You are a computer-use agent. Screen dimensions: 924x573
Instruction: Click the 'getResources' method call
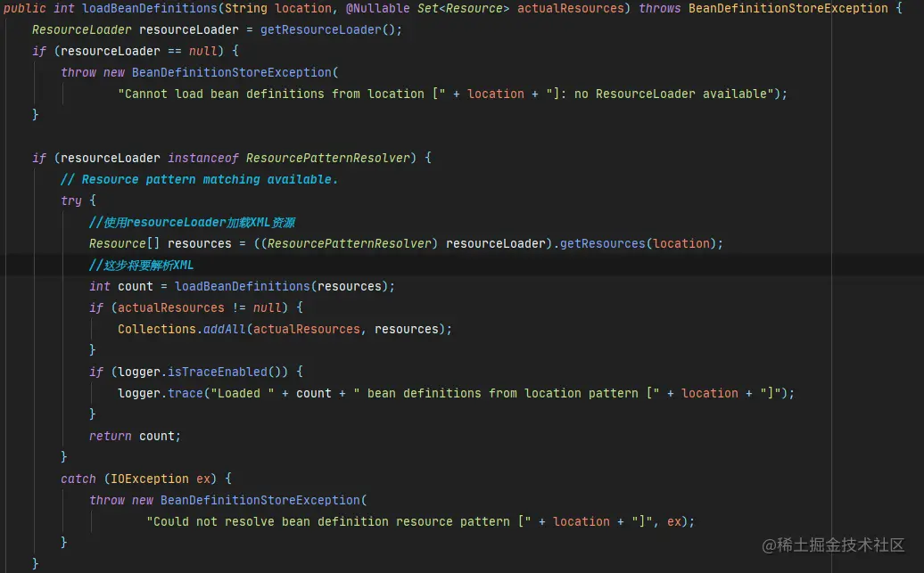coord(602,243)
